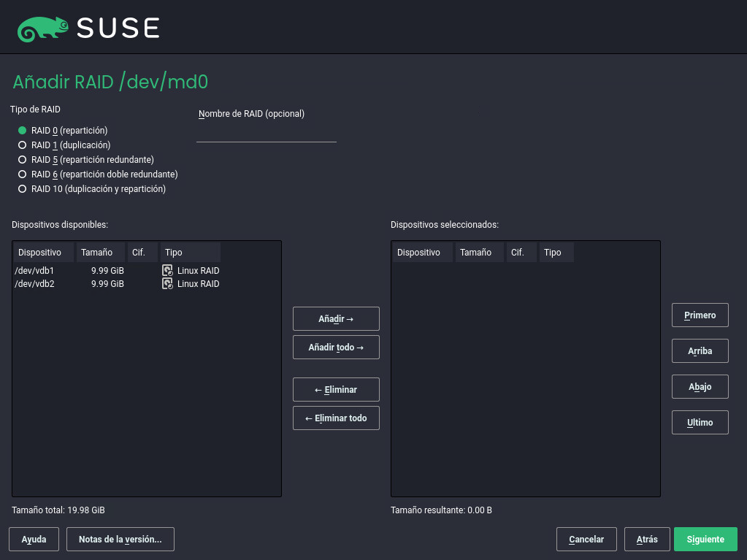This screenshot has height=560, width=747.
Task: Move device to top with Primero
Action: click(x=700, y=315)
